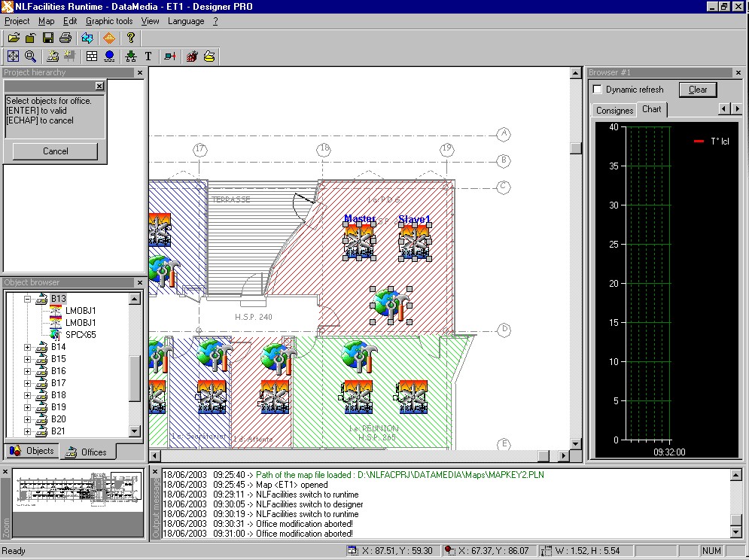Click the Print toolbar icon
This screenshot has height=560, width=749.
click(x=65, y=38)
